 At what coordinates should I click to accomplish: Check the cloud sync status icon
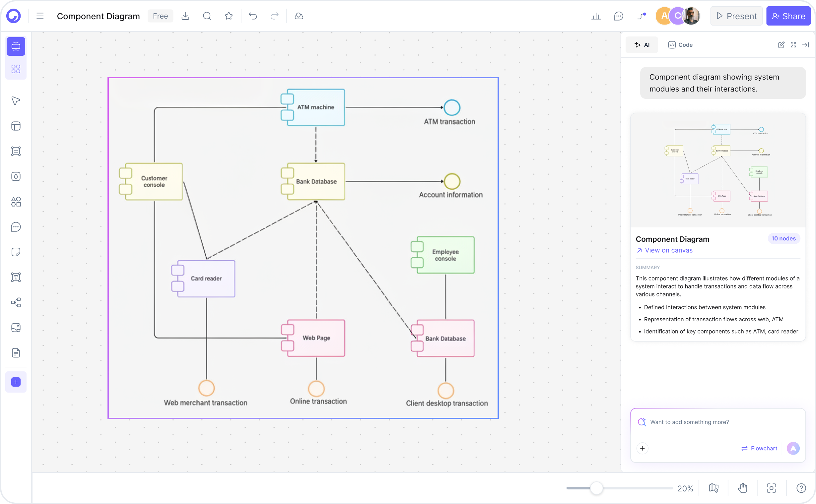pos(299,16)
